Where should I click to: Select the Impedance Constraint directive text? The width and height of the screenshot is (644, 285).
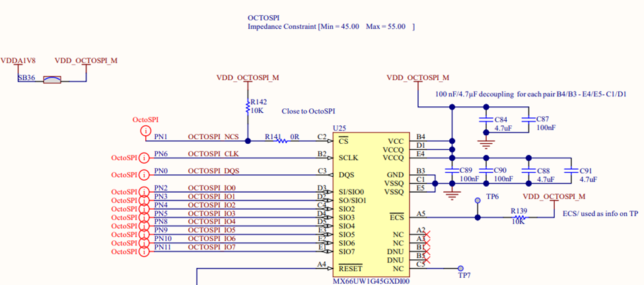coord(331,26)
